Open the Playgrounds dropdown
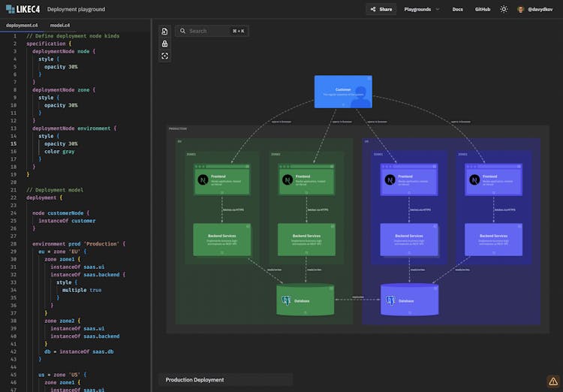 click(422, 9)
